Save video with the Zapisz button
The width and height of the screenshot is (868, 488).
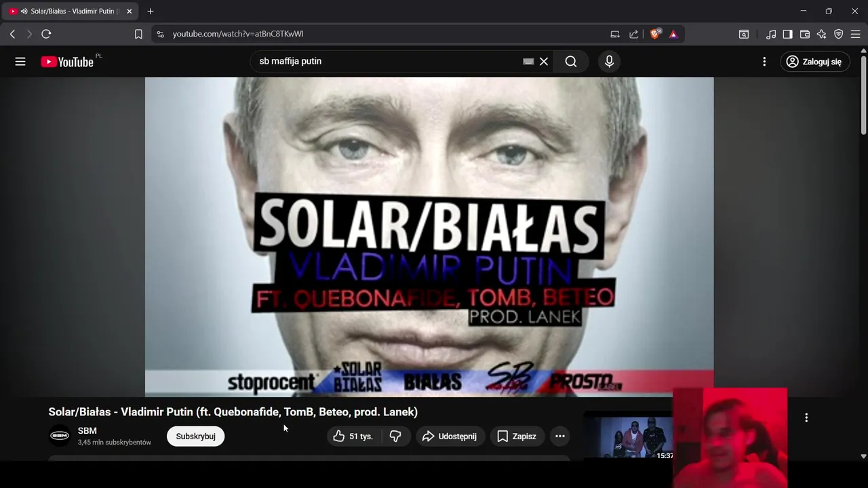click(517, 436)
